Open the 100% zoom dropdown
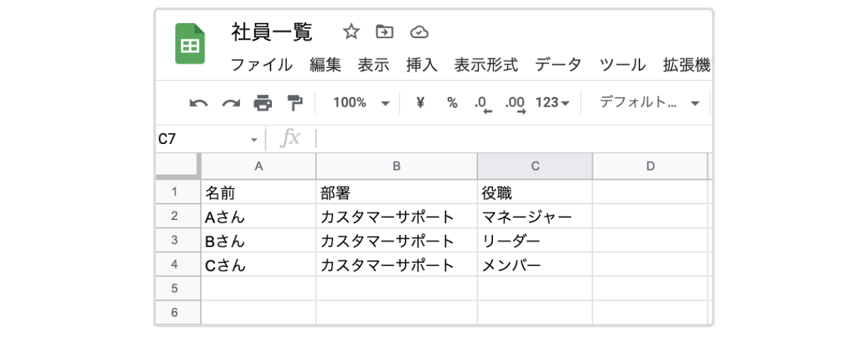Screen dimensions: 868x349 362,103
